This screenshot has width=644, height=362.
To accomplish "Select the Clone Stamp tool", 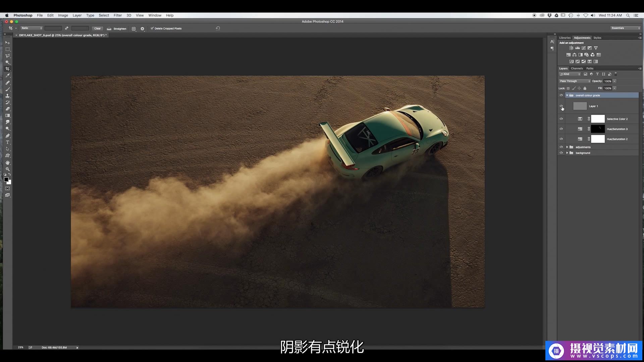I will (x=7, y=96).
